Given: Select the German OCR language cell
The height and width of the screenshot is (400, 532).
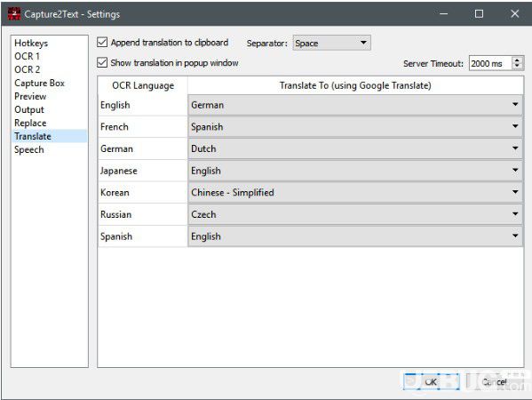Looking at the screenshot, I should point(142,148).
